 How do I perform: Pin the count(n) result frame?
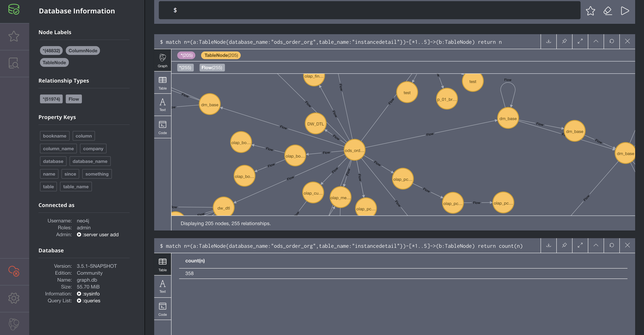(x=564, y=245)
